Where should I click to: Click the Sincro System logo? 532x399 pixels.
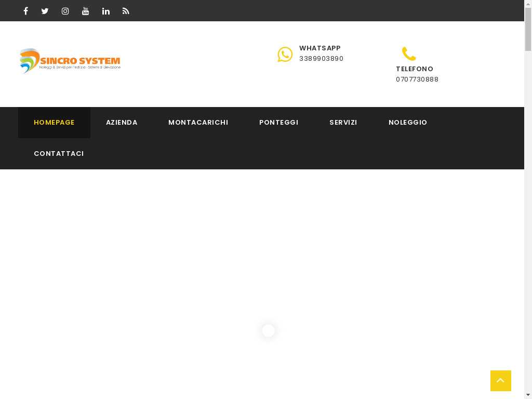tap(70, 61)
